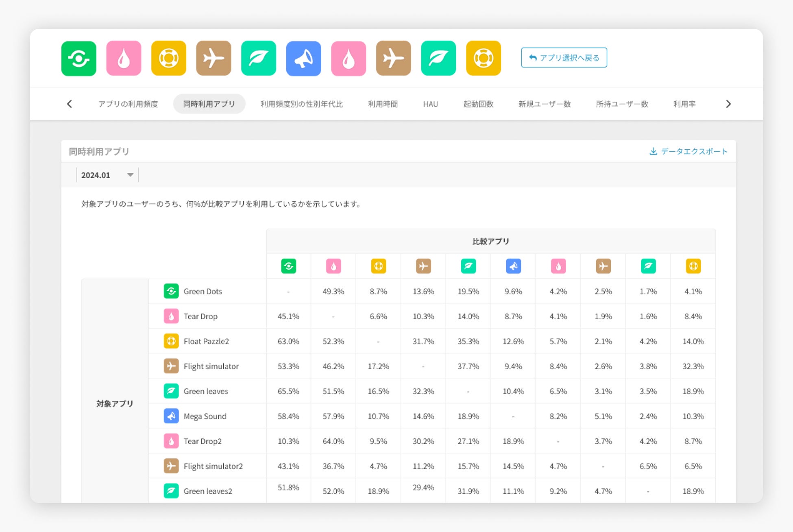Click the Flight simulator2 row label
This screenshot has height=532, width=793.
pyautogui.click(x=213, y=466)
